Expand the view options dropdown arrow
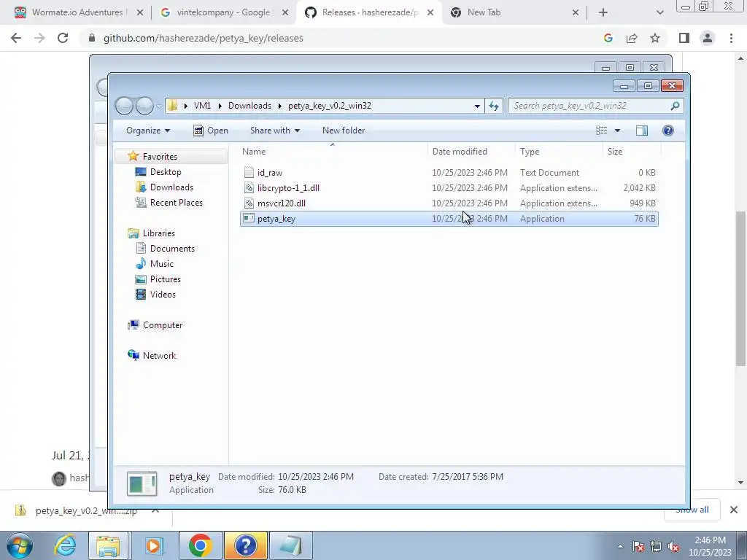Screen dimensions: 747x560 tap(617, 131)
